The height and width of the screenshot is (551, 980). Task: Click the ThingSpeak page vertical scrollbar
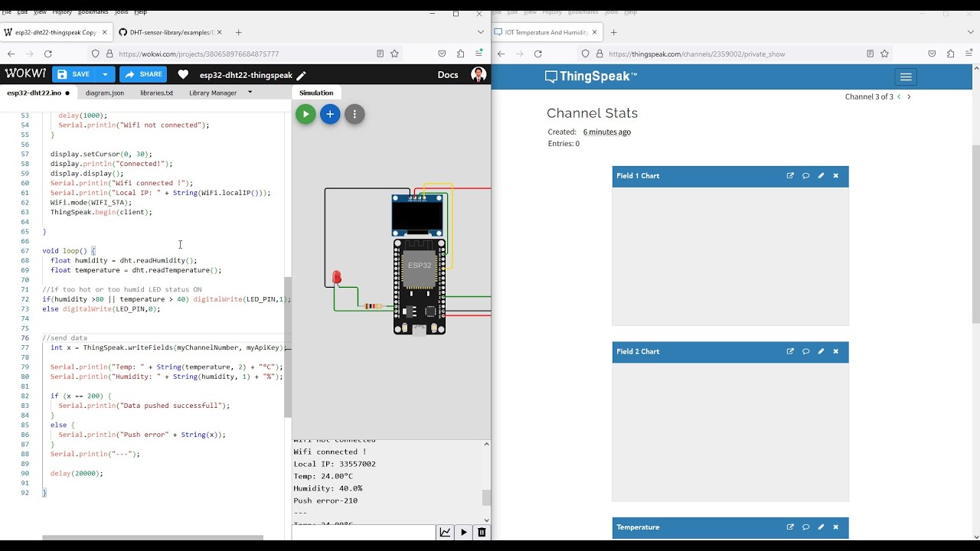pyautogui.click(x=975, y=233)
